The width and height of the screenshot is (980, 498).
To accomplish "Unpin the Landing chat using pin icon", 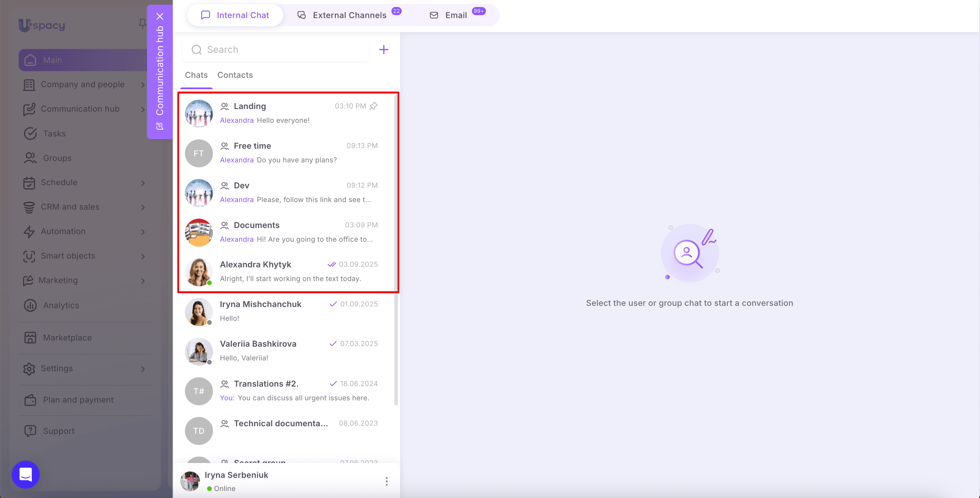I will [374, 106].
